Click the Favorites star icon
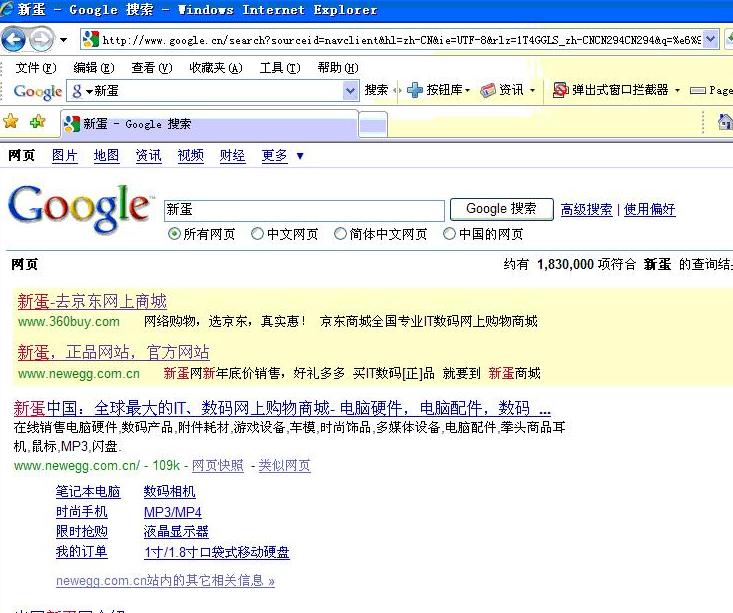Screen dimensions: 733x613 (x=11, y=122)
